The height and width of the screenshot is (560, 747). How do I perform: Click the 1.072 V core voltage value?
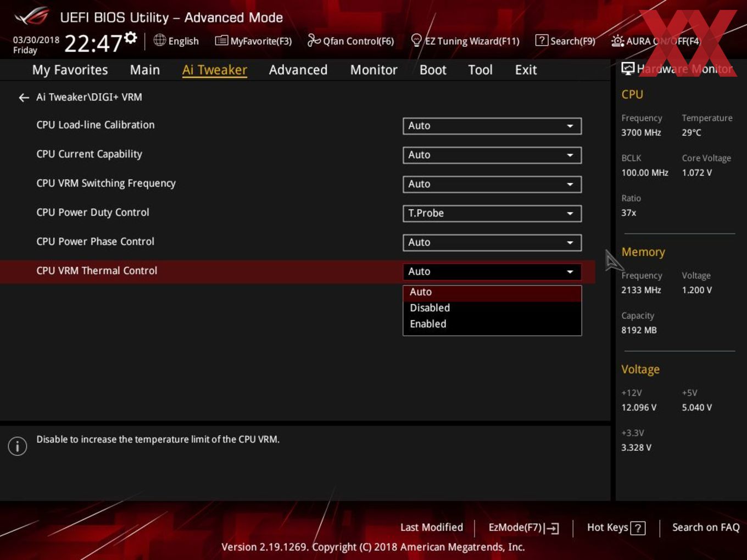pos(697,173)
